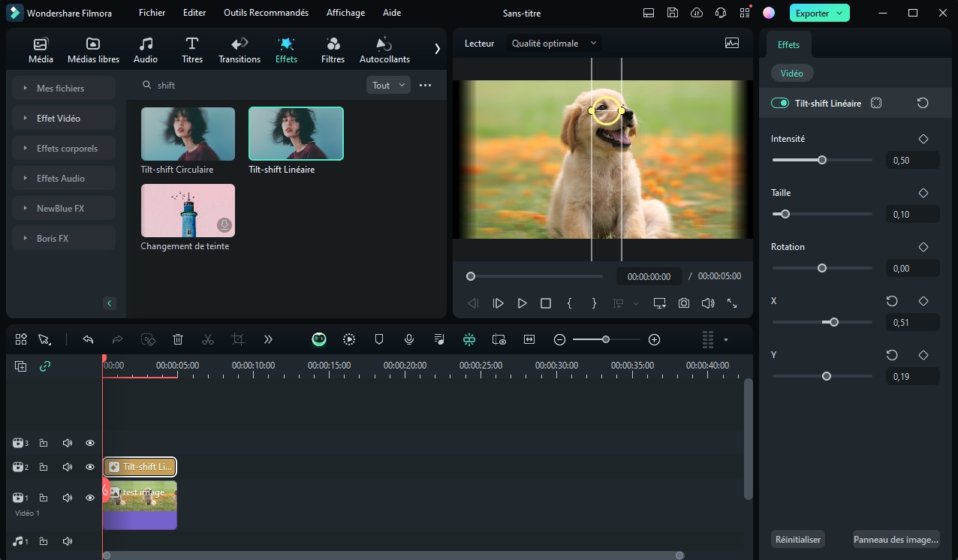Open the Médias libres tab
The image size is (958, 560).
click(93, 50)
